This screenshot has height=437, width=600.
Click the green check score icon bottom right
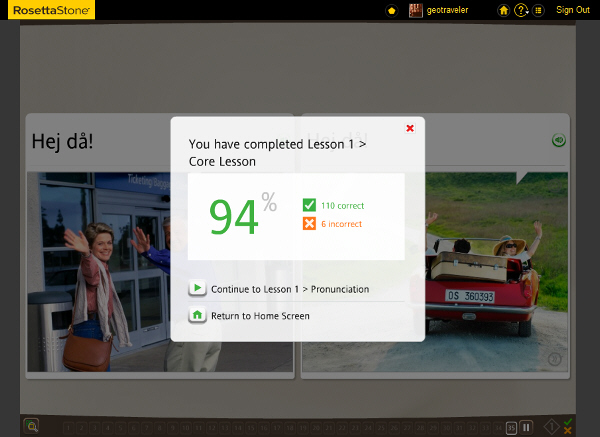point(568,422)
